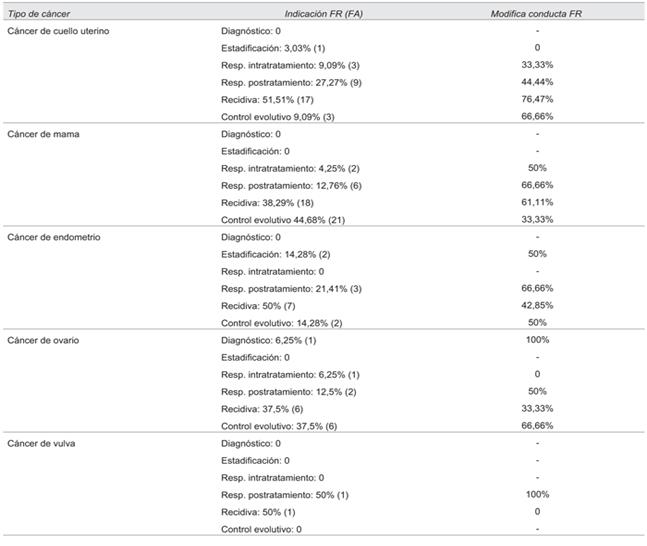Select the 61,11% value
Image resolution: width=647 pixels, height=546 pixels.
pyautogui.click(x=537, y=202)
